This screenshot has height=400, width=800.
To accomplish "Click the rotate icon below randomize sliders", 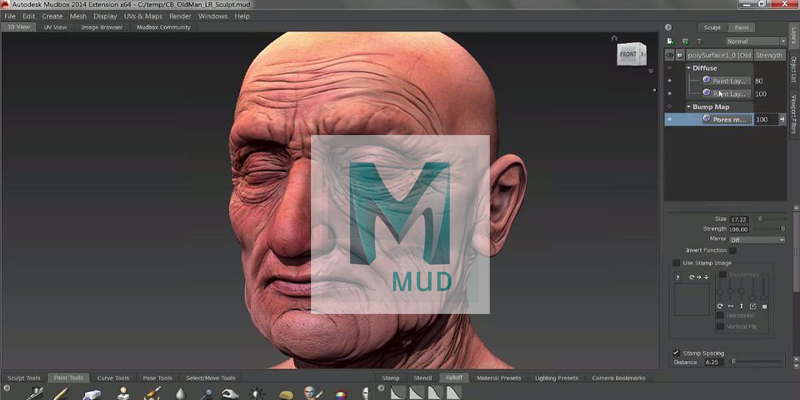I will tap(720, 306).
